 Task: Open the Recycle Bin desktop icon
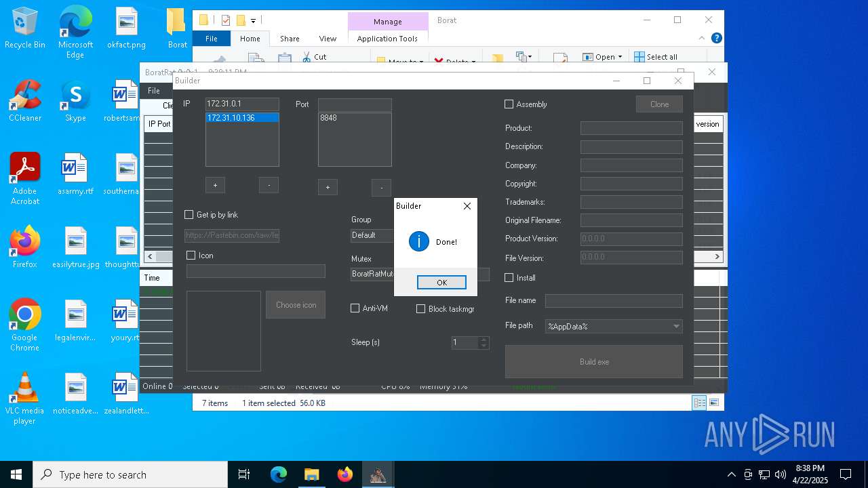[25, 28]
